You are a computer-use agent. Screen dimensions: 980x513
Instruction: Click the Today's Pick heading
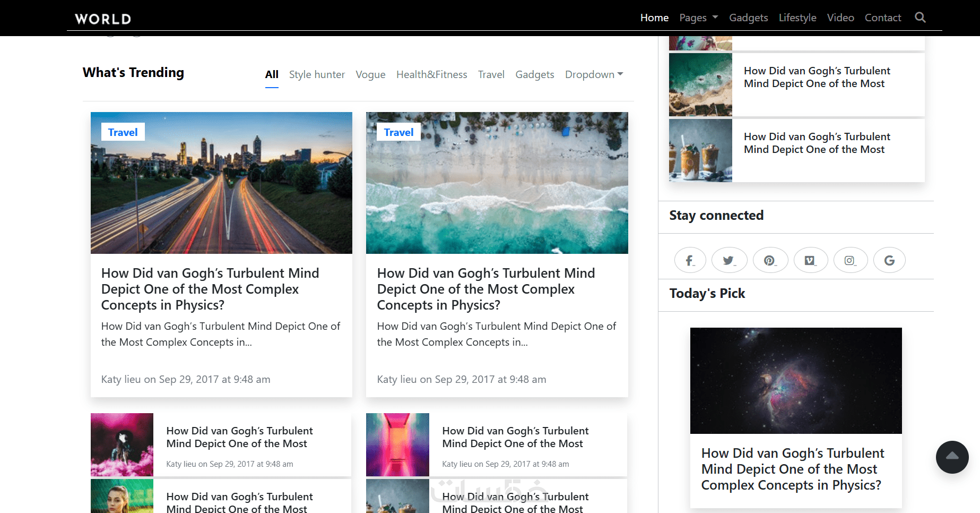[x=707, y=293]
